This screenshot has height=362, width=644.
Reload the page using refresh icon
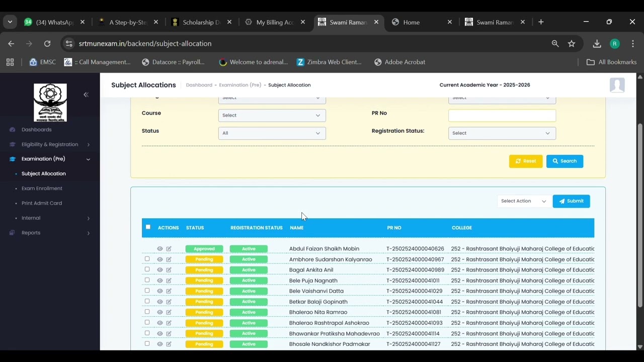[x=47, y=44]
